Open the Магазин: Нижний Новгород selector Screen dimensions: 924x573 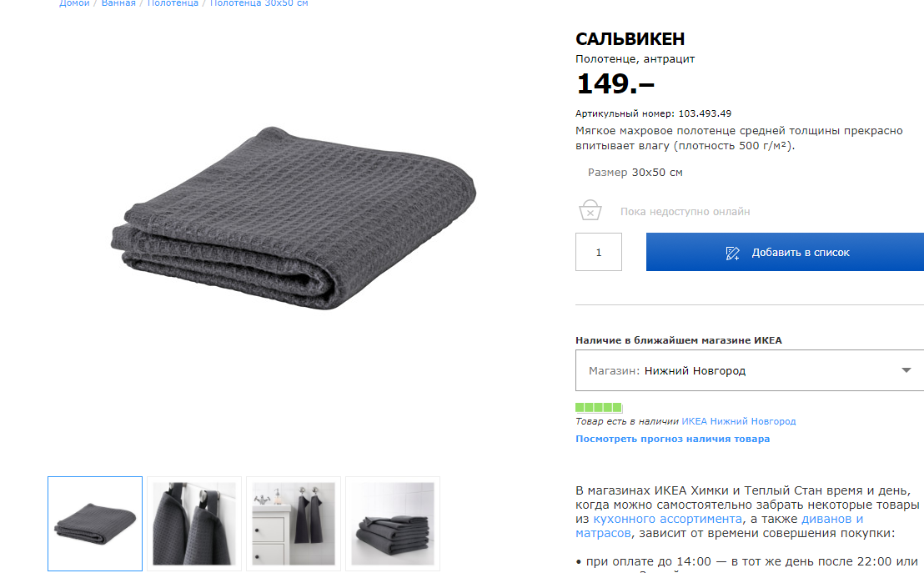click(750, 370)
